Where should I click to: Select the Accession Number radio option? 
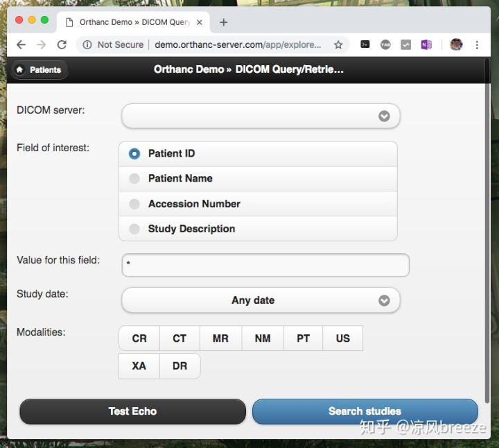pyautogui.click(x=258, y=204)
